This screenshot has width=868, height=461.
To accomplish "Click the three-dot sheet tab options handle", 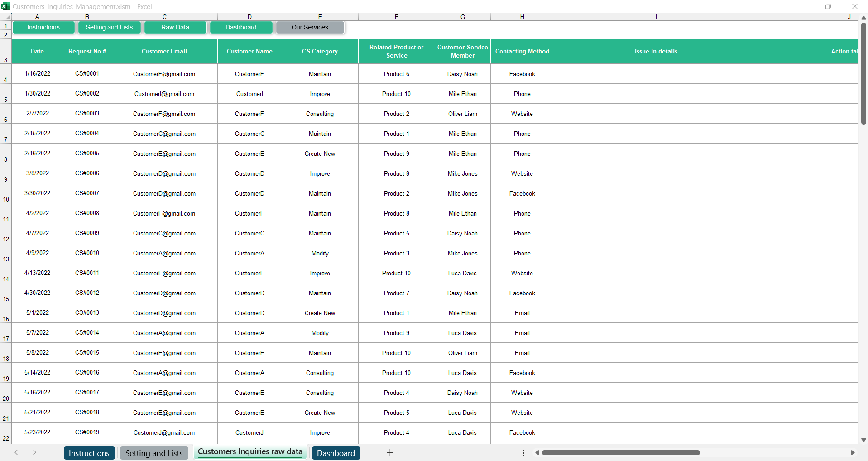I will [523, 453].
